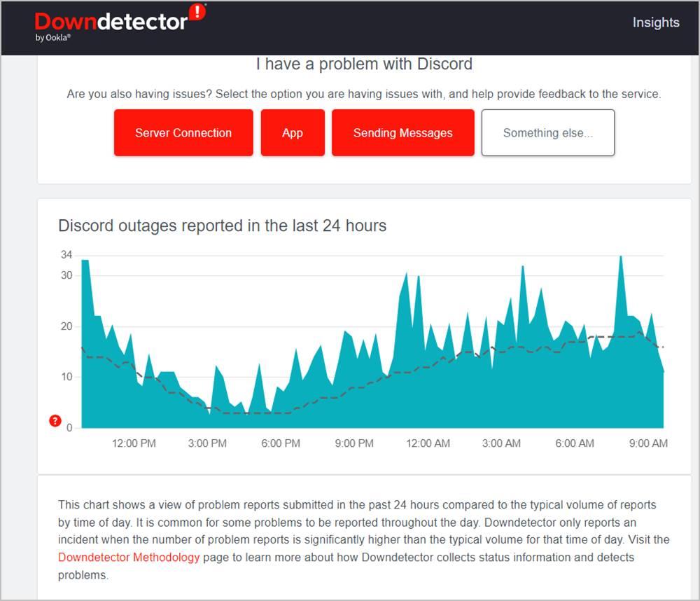Click the 6:00 AM axis label
Image resolution: width=700 pixels, height=601 pixels.
coord(575,443)
